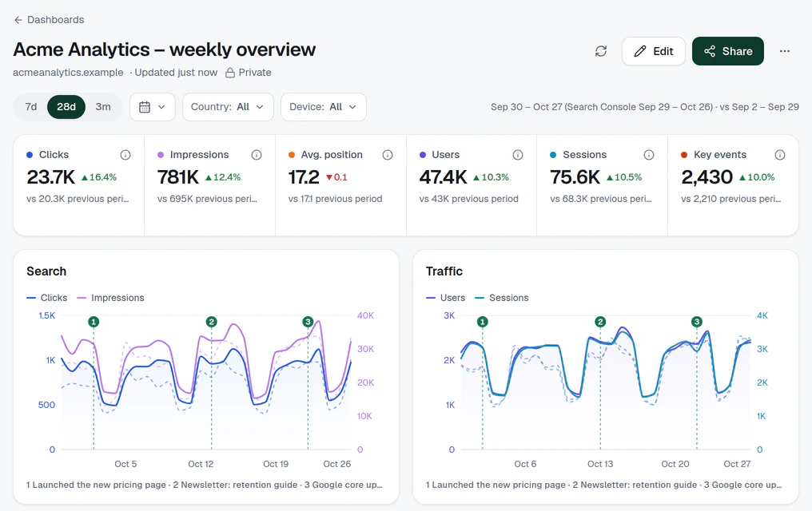
Task: Select the 3m time range
Action: 103,107
